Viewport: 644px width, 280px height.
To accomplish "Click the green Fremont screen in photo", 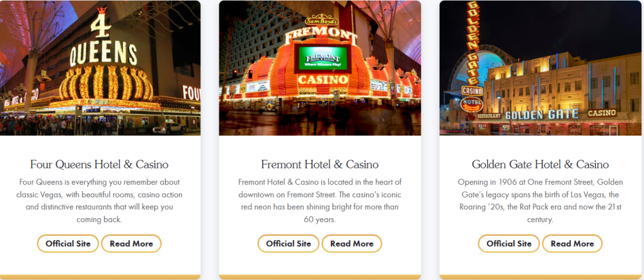I will [323, 59].
